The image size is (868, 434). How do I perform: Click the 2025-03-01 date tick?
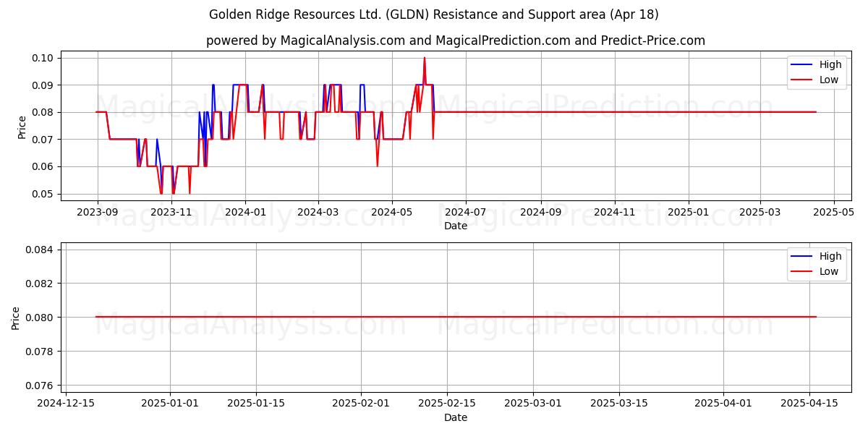coord(533,404)
